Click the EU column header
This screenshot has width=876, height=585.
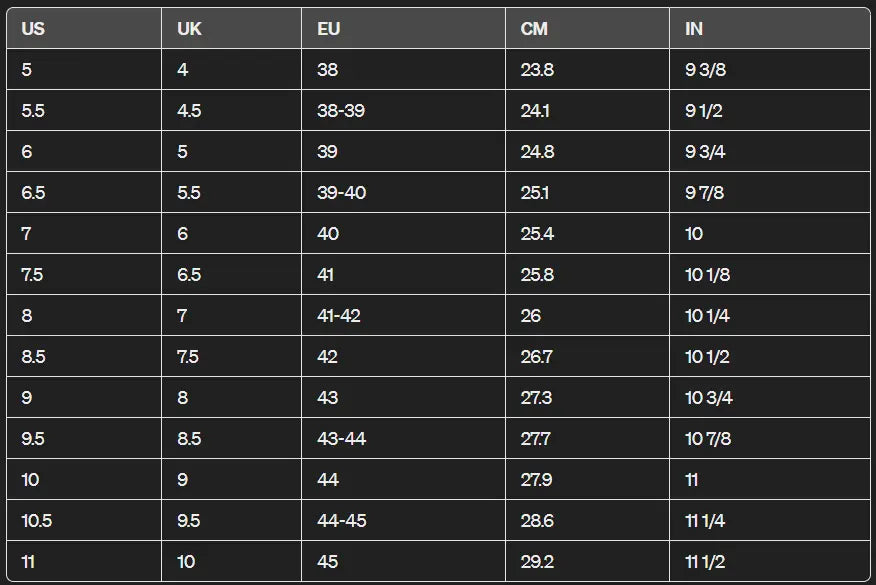[329, 29]
